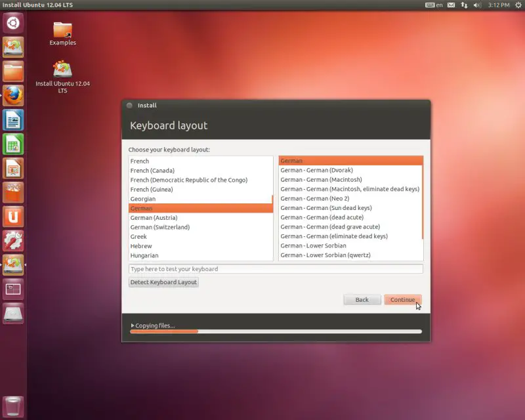This screenshot has height=420, width=525.
Task: Choose French (Democratic Republic of the Congo)
Action: 201,180
